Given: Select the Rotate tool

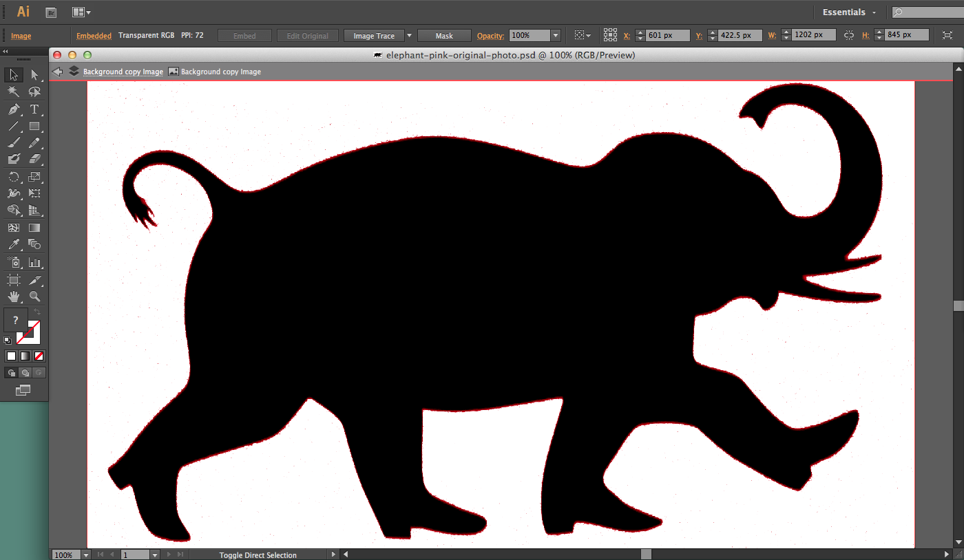Looking at the screenshot, I should (x=14, y=177).
